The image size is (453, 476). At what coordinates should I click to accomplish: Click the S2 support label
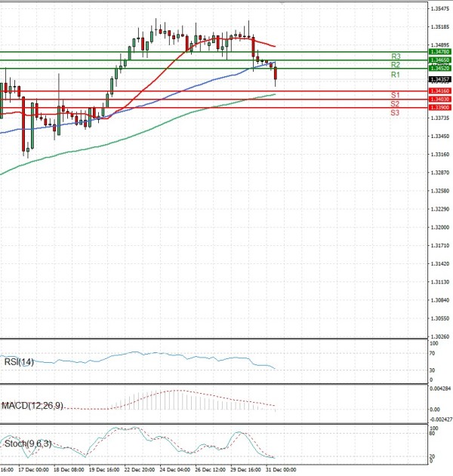[x=395, y=103]
